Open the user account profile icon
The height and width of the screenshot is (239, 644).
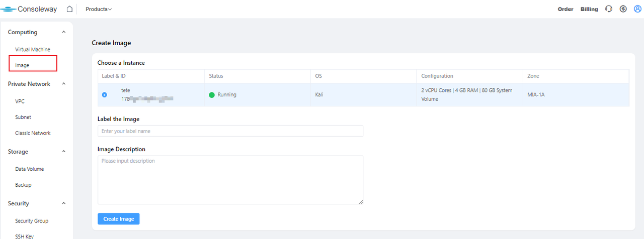[637, 9]
